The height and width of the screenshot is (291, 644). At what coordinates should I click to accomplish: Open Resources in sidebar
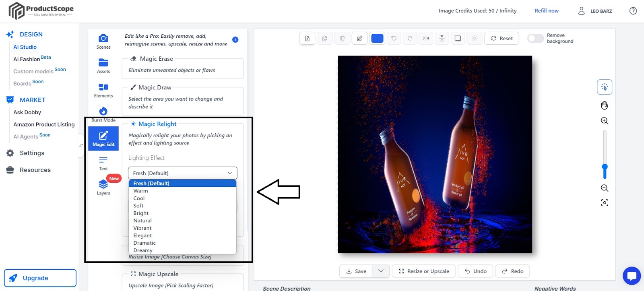29,170
